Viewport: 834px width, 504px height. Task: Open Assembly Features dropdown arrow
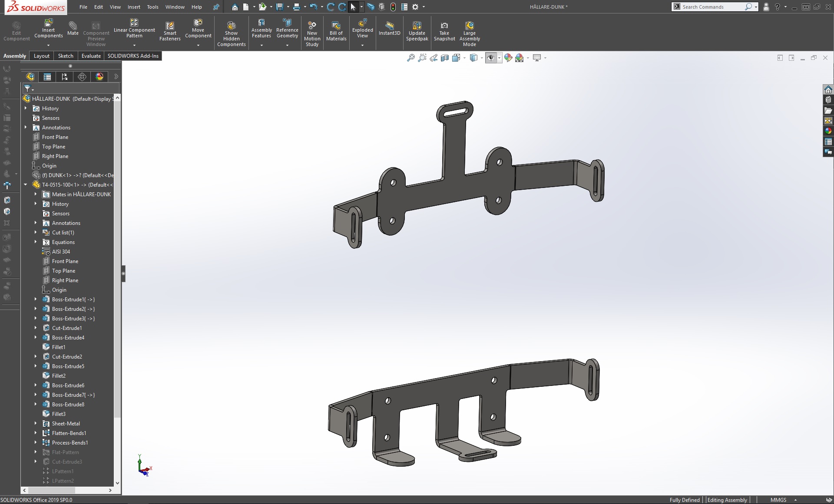click(261, 45)
